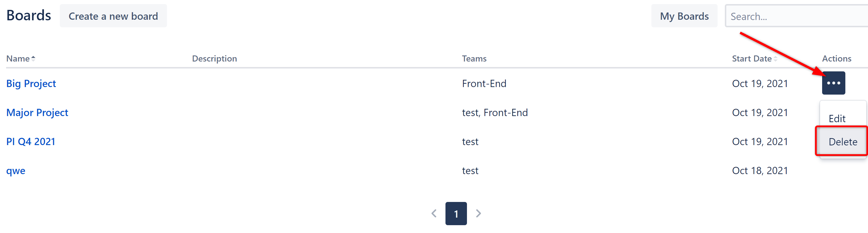The width and height of the screenshot is (868, 233).
Task: Open the Major Project board
Action: pyautogui.click(x=37, y=113)
